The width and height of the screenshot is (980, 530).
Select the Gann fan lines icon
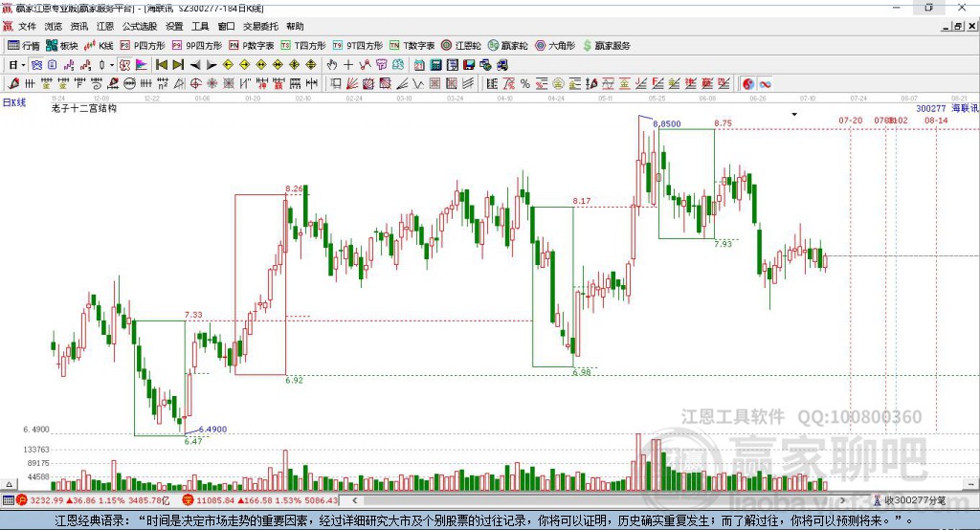click(352, 84)
